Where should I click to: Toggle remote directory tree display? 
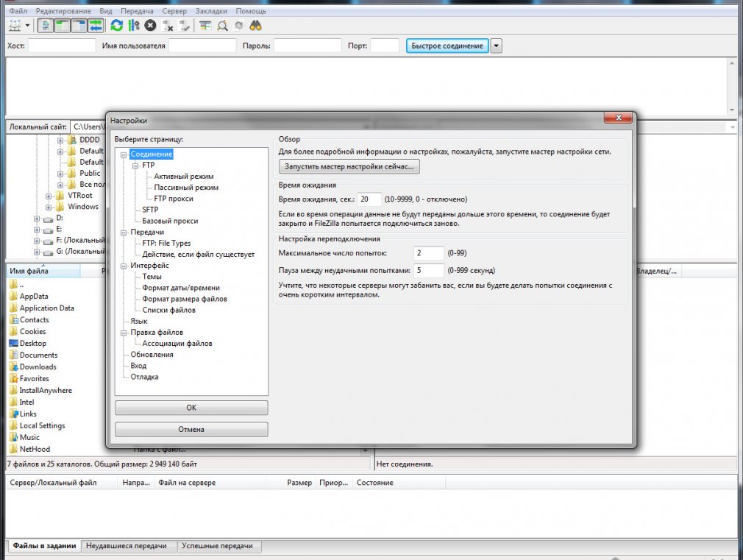[79, 26]
